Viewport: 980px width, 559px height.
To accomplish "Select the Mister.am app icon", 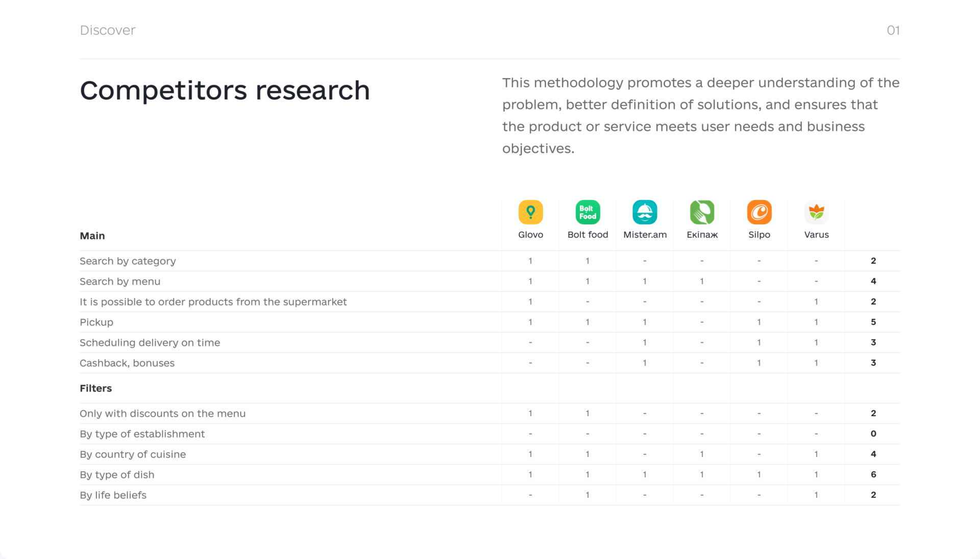I will (x=645, y=212).
